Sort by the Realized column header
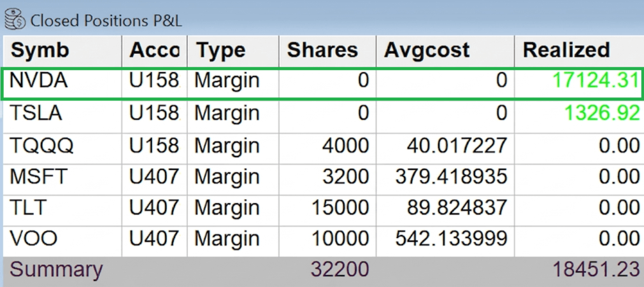This screenshot has width=644, height=287. (x=566, y=50)
